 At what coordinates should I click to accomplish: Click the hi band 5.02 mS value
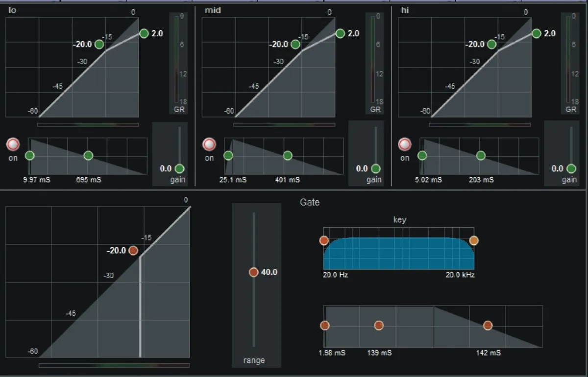point(429,180)
